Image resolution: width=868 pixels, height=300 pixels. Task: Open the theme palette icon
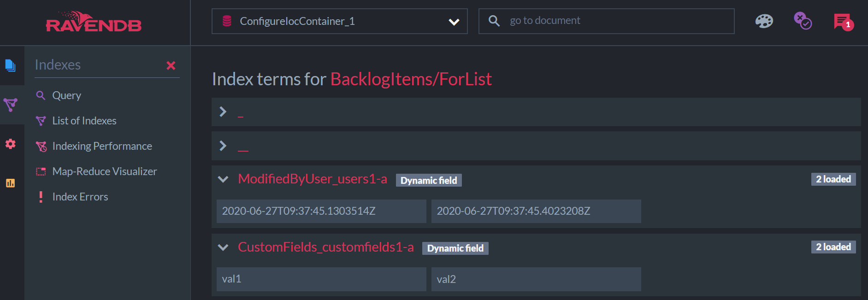click(x=764, y=21)
